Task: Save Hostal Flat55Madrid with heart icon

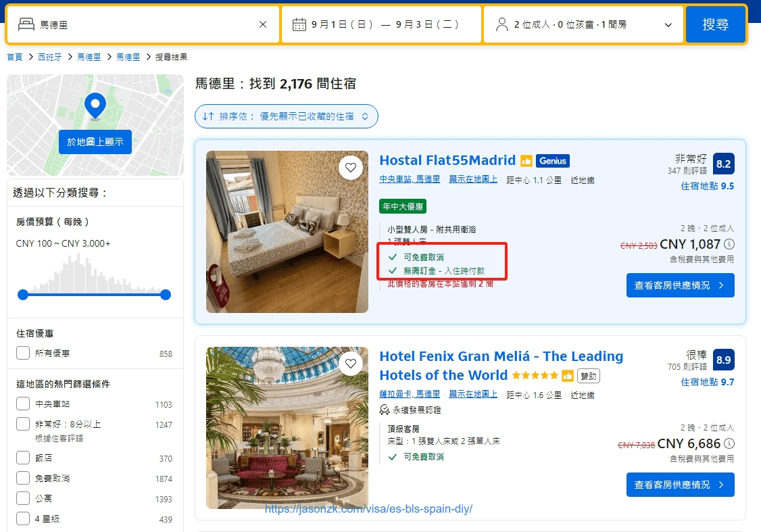Action: 350,168
